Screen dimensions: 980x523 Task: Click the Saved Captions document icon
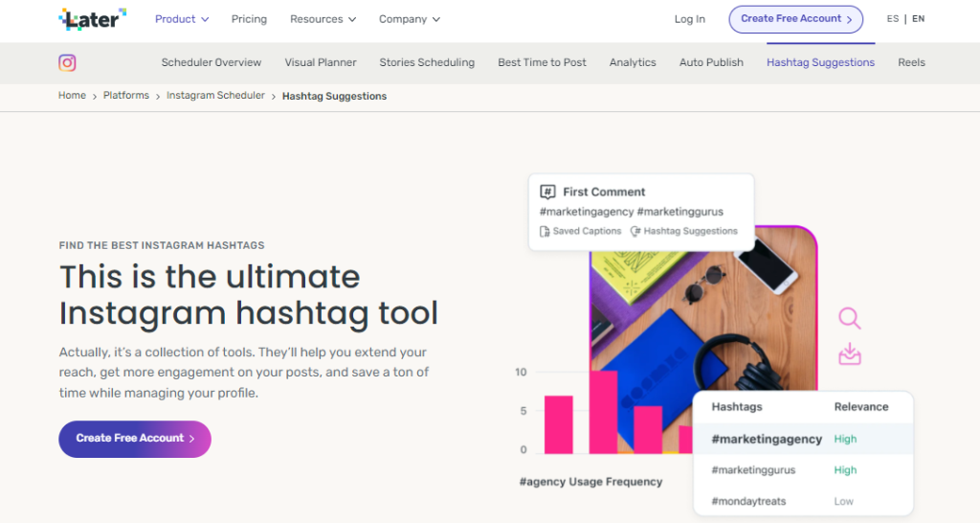(x=545, y=232)
